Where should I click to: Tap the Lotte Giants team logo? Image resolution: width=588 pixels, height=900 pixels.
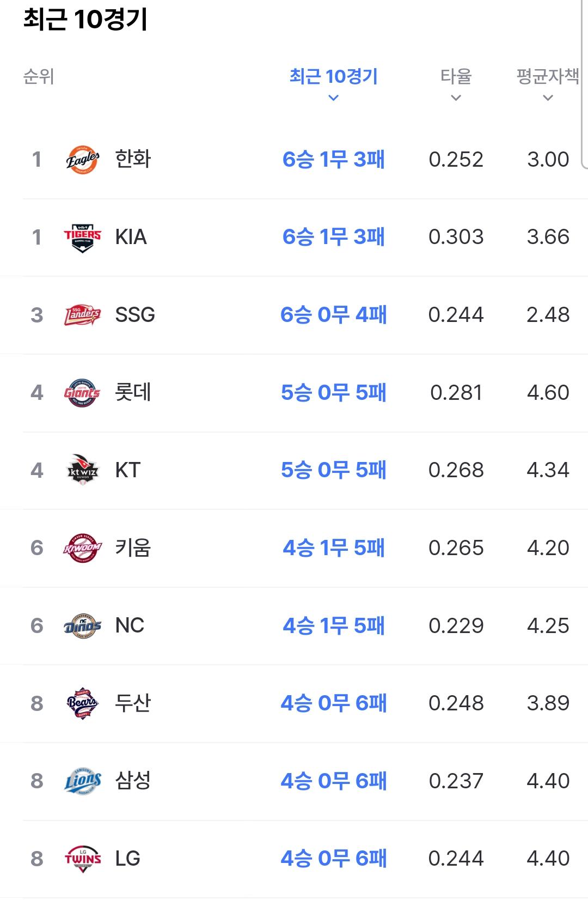pyautogui.click(x=82, y=393)
